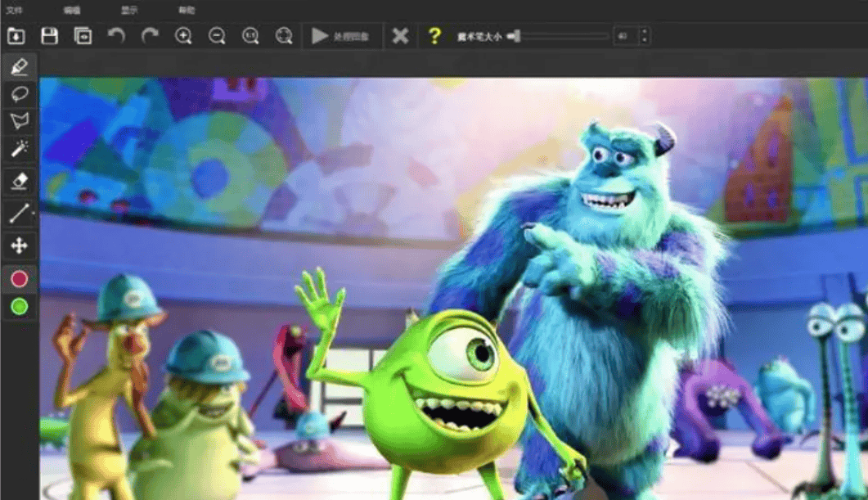Open the 帮助 (Help) menu
This screenshot has width=868, height=500.
(x=187, y=10)
